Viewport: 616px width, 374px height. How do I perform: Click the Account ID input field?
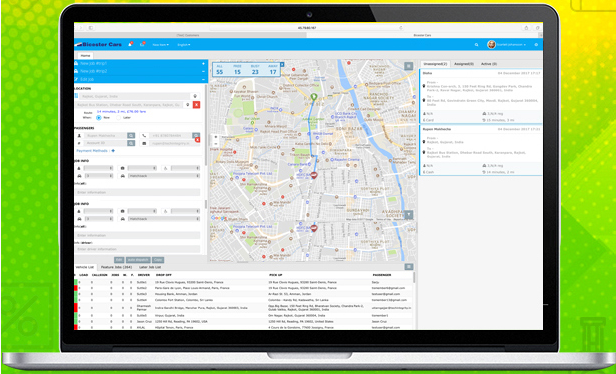[105, 143]
